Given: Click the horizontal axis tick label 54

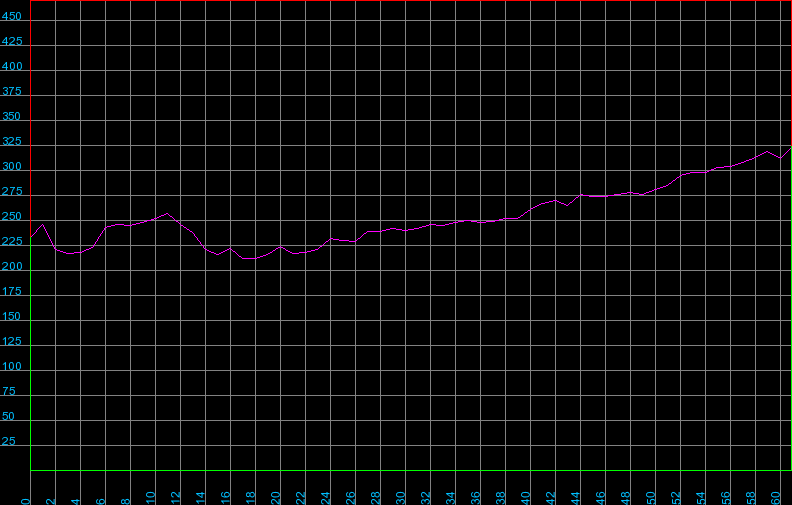Looking at the screenshot, I should [x=701, y=497].
